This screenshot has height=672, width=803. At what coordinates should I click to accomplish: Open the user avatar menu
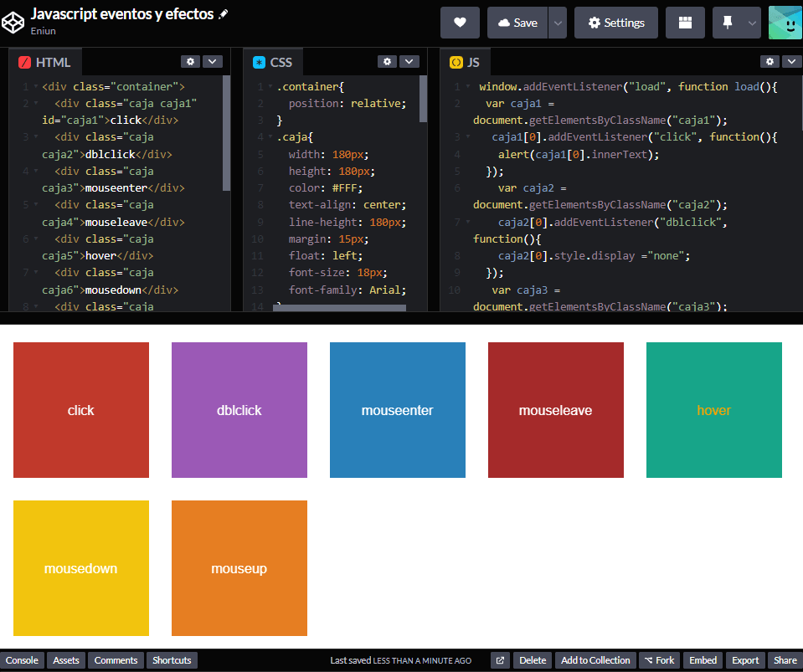pyautogui.click(x=785, y=23)
